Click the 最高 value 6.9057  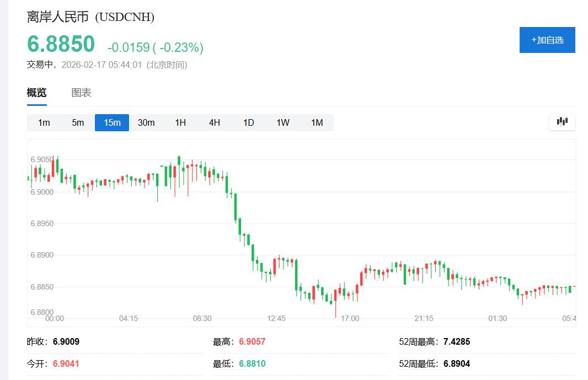pyautogui.click(x=252, y=341)
